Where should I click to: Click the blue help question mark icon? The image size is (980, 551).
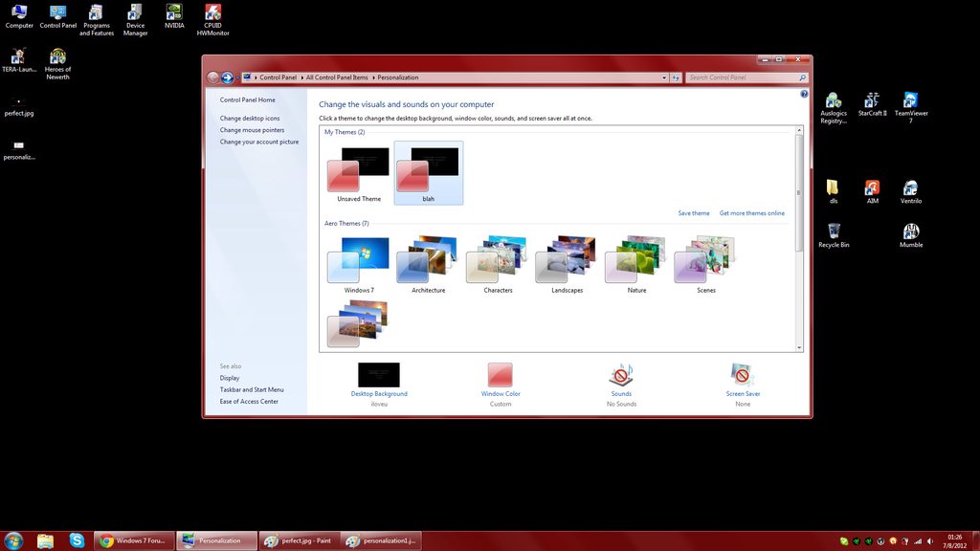pos(804,94)
